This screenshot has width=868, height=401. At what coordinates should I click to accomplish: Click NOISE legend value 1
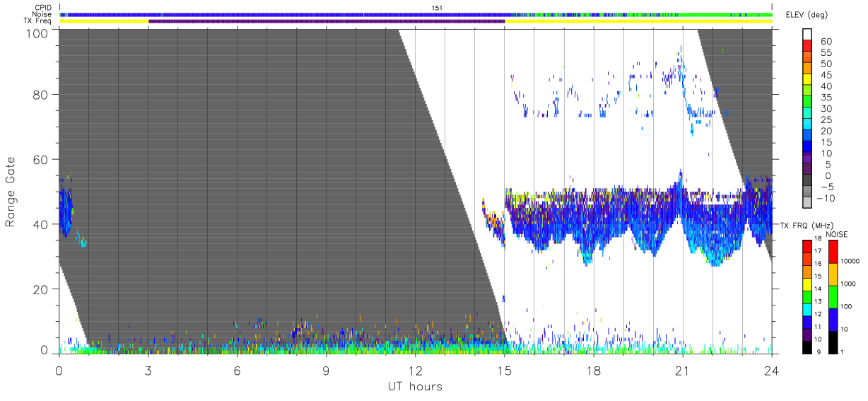(842, 351)
